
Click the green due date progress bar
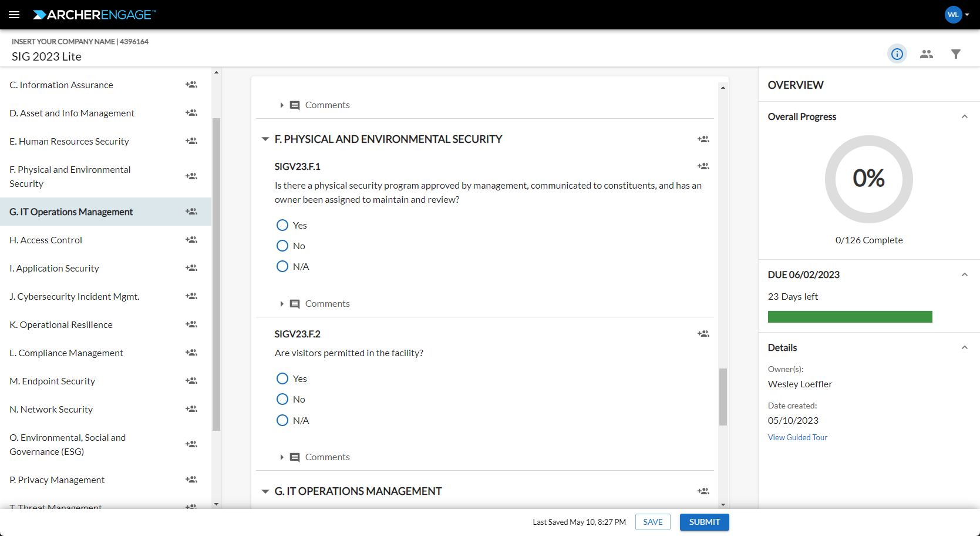pyautogui.click(x=849, y=317)
